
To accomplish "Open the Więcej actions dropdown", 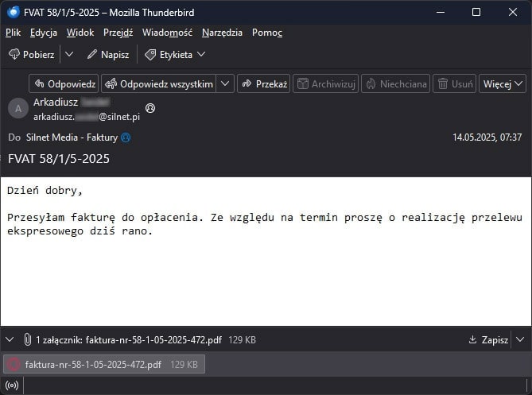I will coord(503,83).
